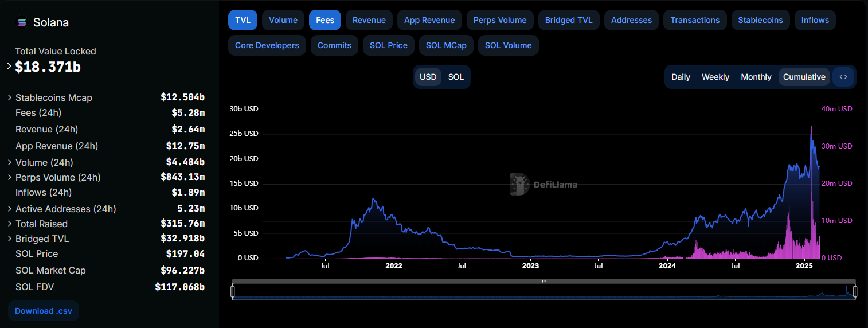Click the 30b USD axis label
Image resolution: width=868 pixels, height=328 pixels.
click(x=244, y=108)
